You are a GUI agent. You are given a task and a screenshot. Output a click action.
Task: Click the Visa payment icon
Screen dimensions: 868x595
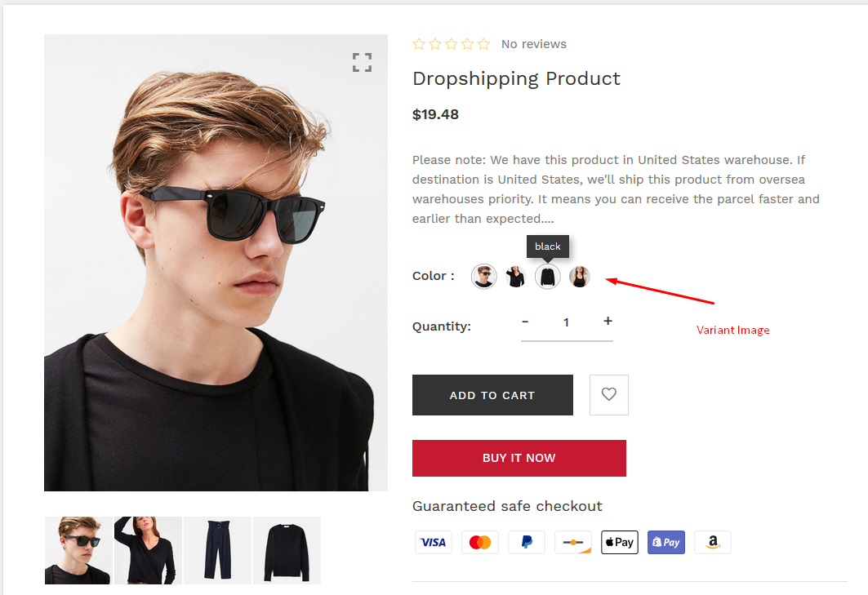coord(434,543)
